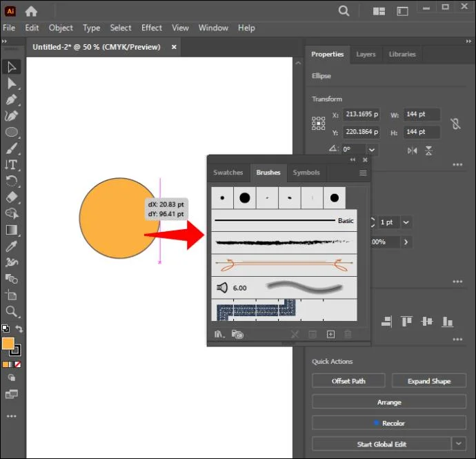Click the orange Fill color box
476x459 pixels.
[8, 344]
